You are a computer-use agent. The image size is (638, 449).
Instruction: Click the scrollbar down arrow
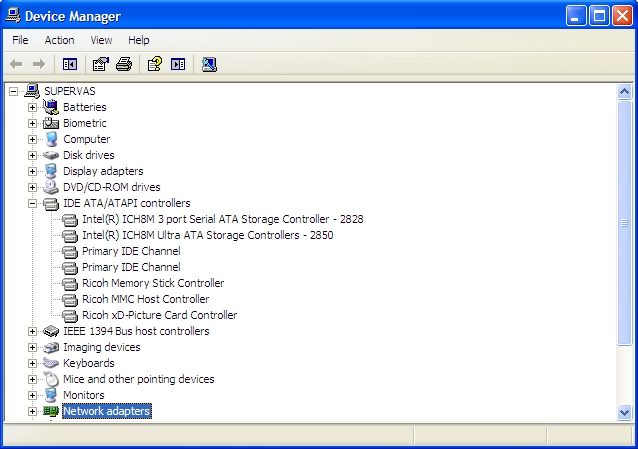click(624, 412)
